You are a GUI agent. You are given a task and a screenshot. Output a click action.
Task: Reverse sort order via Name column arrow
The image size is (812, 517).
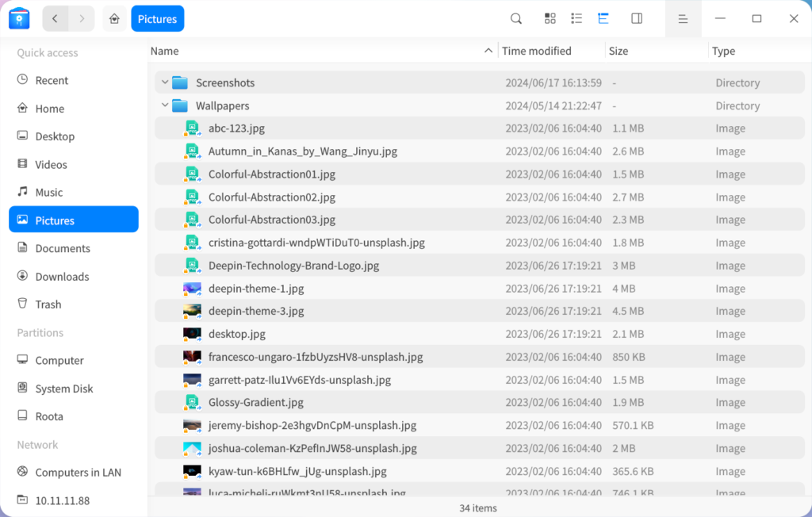[488, 50]
